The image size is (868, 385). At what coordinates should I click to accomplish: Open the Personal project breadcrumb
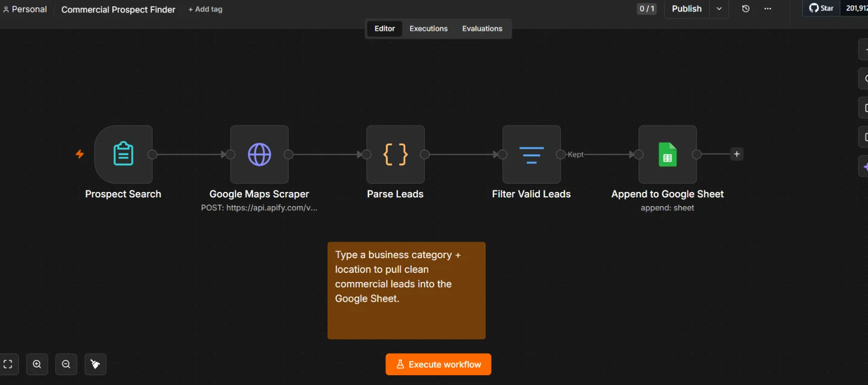pyautogui.click(x=25, y=9)
